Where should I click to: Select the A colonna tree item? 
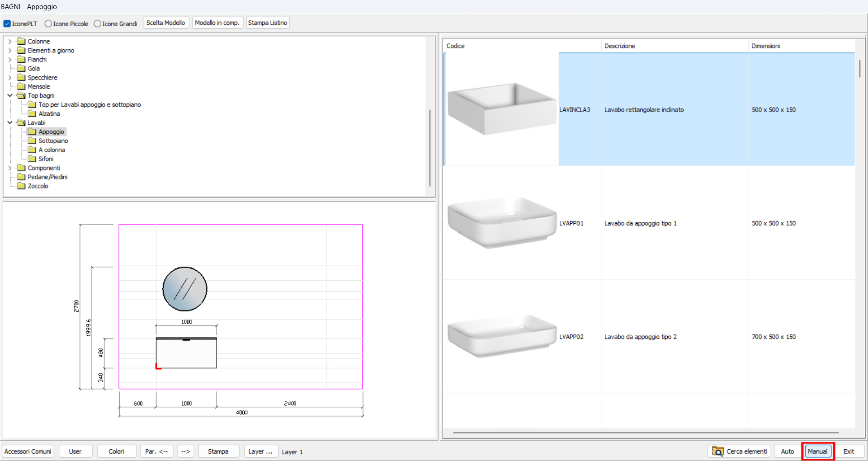52,150
